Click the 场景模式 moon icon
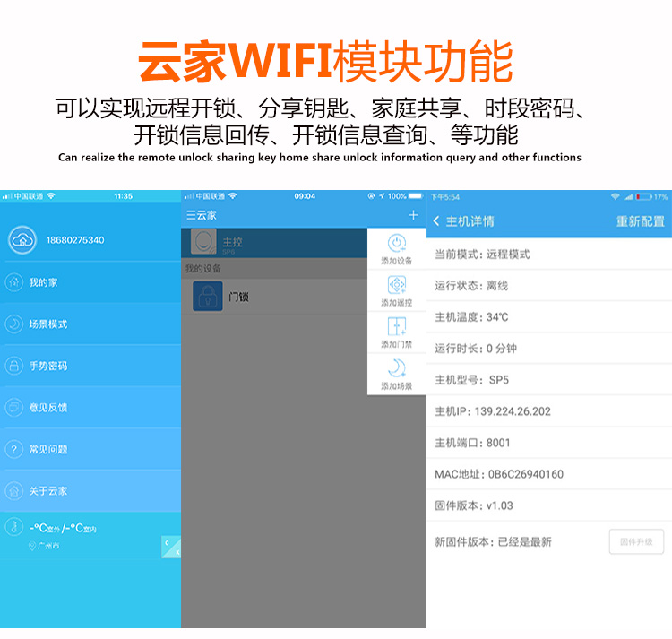This screenshot has width=672, height=639. point(14,324)
